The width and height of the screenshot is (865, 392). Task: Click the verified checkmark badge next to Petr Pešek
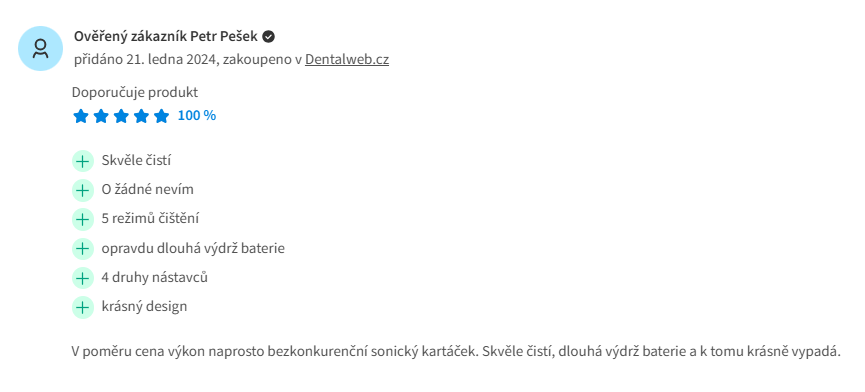click(x=269, y=37)
